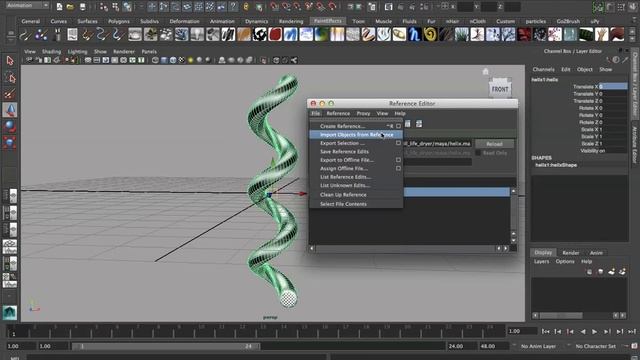
Task: Activate the Move tool cone icon
Action: pyautogui.click(x=10, y=110)
